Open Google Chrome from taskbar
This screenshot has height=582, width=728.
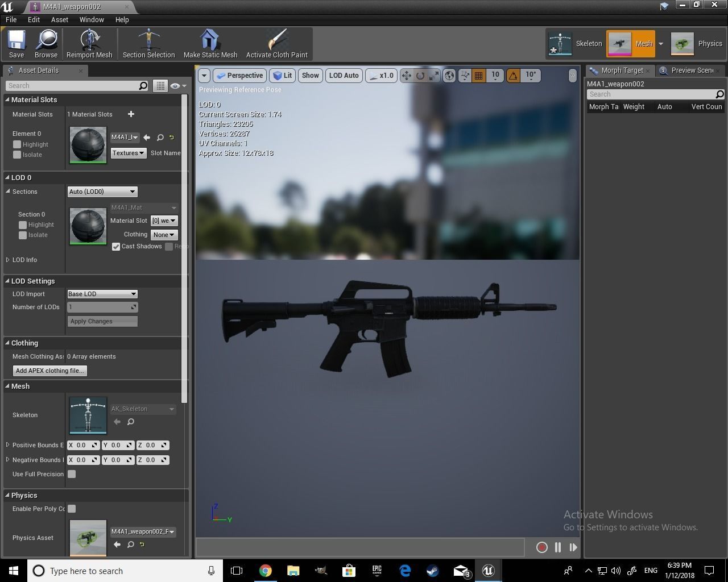pos(266,571)
